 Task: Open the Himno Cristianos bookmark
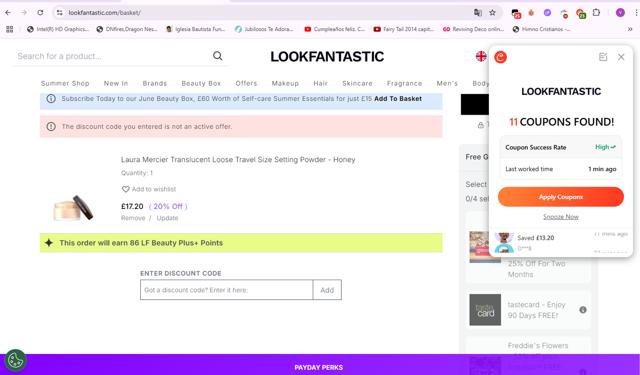click(541, 29)
